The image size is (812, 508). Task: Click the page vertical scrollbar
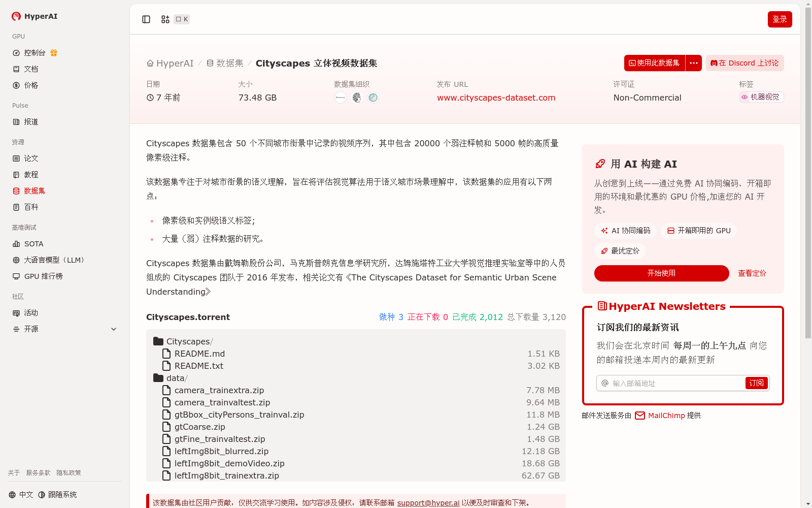click(x=808, y=173)
